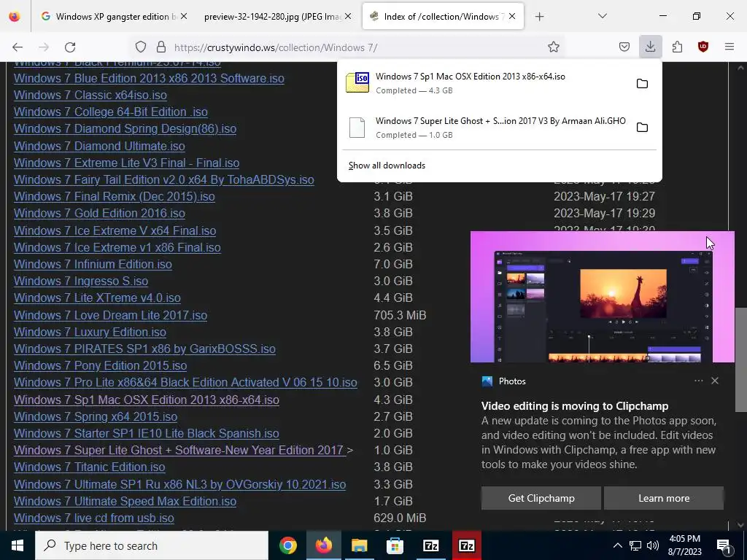
Task: Close the Windows XP gangster edition tab
Action: coord(184,16)
